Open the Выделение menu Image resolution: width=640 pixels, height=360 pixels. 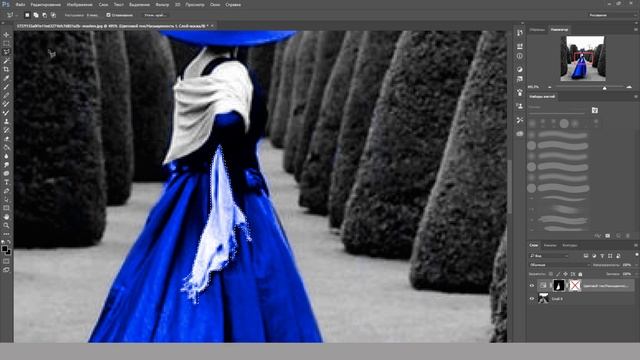click(139, 5)
